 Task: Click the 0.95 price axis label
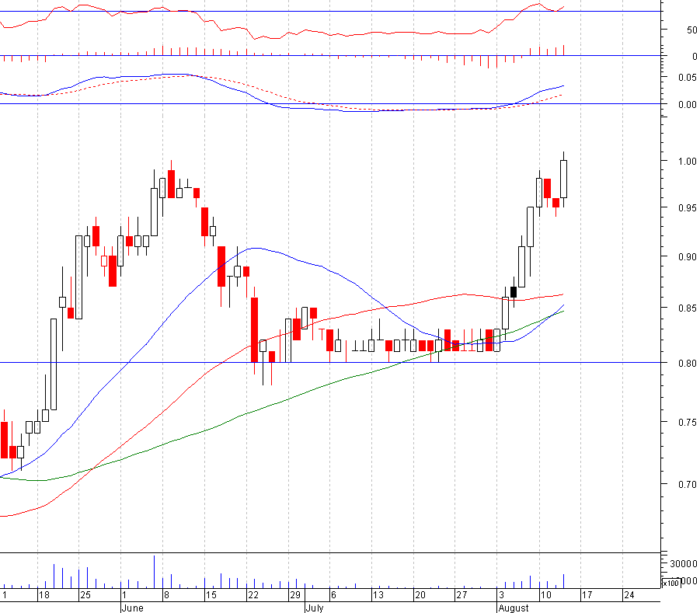tap(687, 208)
